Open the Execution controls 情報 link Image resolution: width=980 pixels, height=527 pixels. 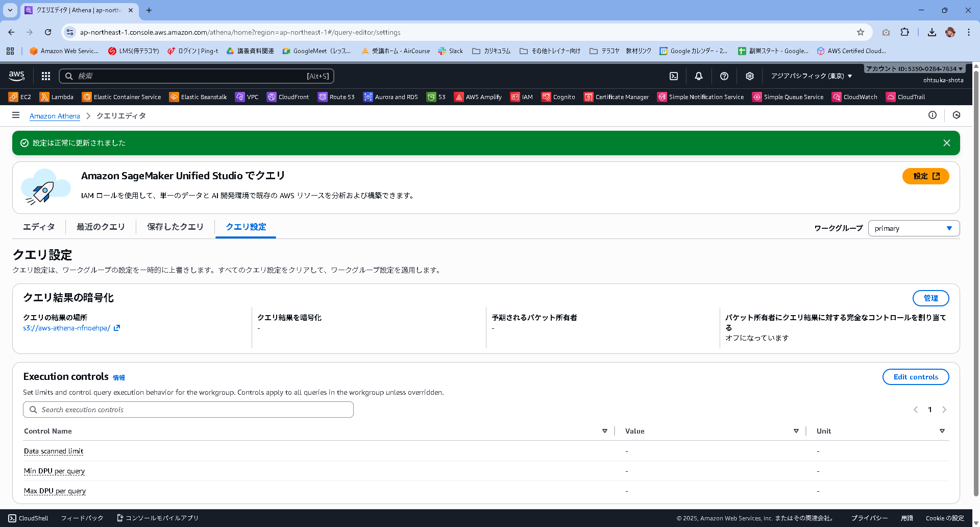pyautogui.click(x=119, y=377)
